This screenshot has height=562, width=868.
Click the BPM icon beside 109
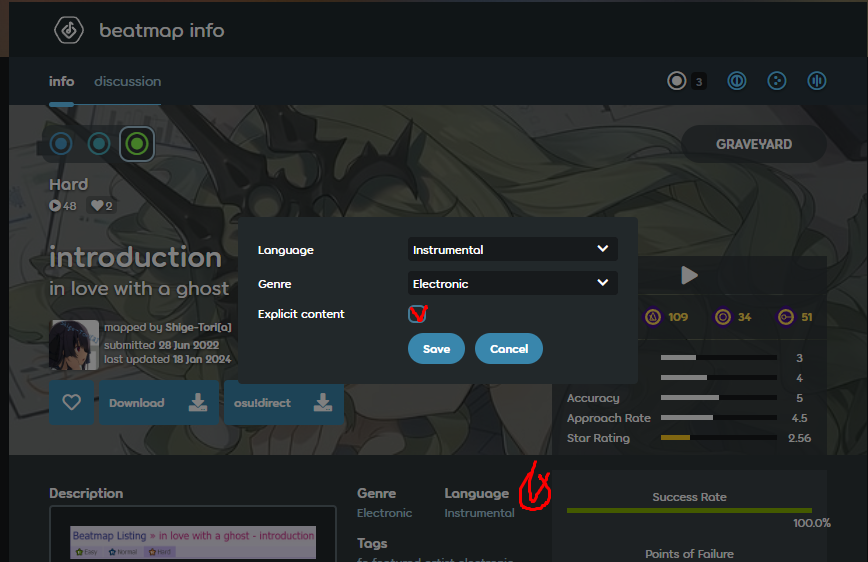653,317
